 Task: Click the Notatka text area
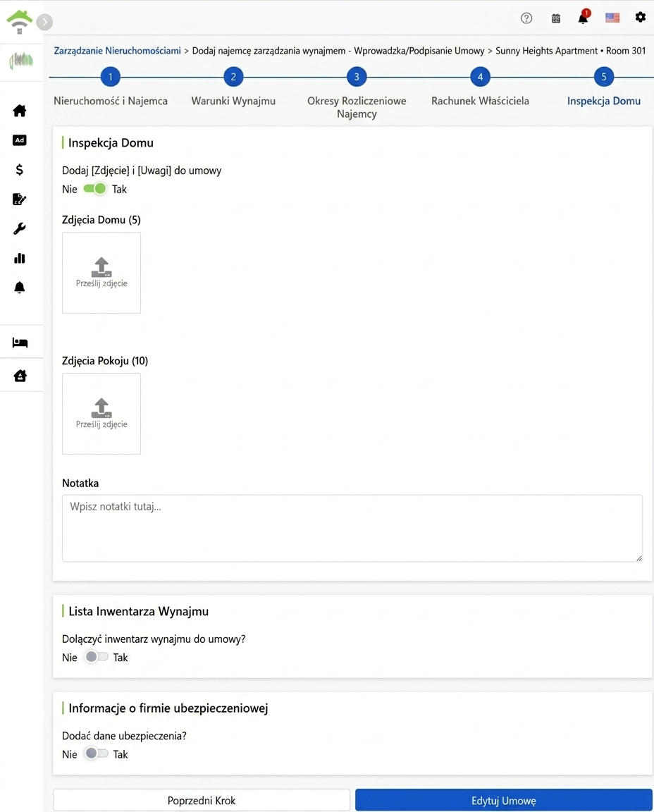tap(352, 528)
